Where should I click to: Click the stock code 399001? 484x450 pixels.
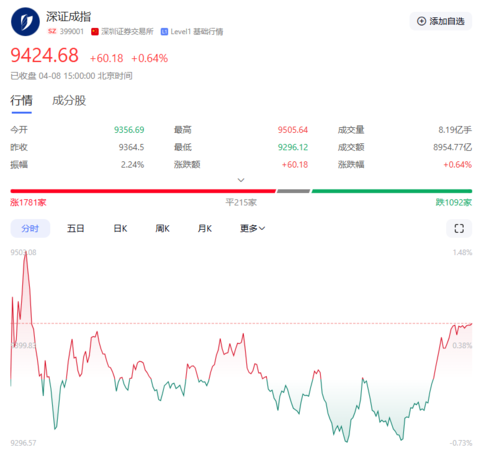tap(72, 31)
